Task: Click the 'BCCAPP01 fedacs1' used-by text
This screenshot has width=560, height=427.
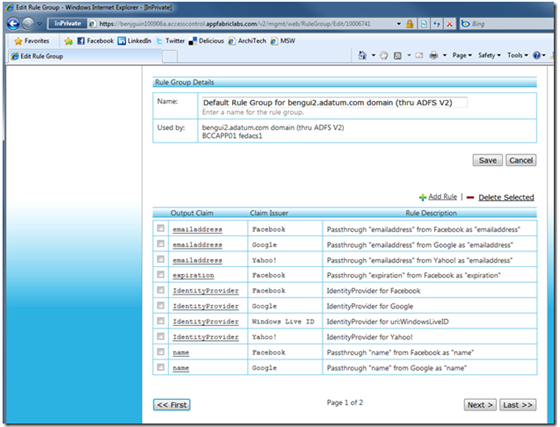Action: (x=232, y=136)
